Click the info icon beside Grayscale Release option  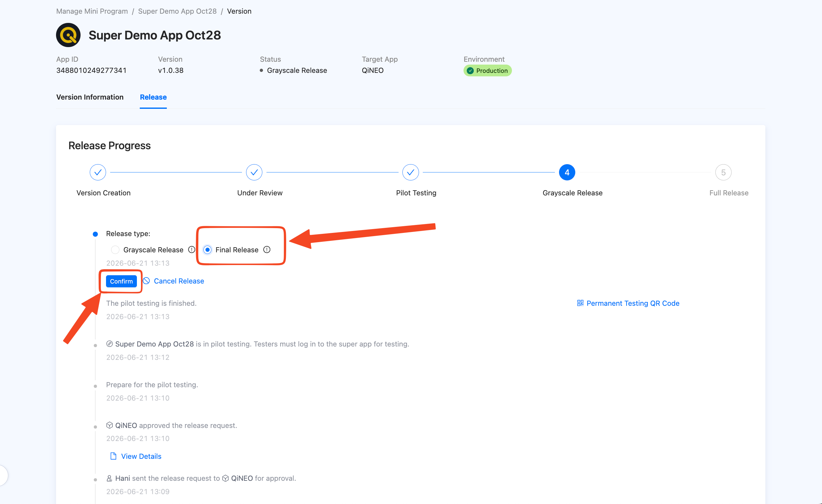pos(191,249)
